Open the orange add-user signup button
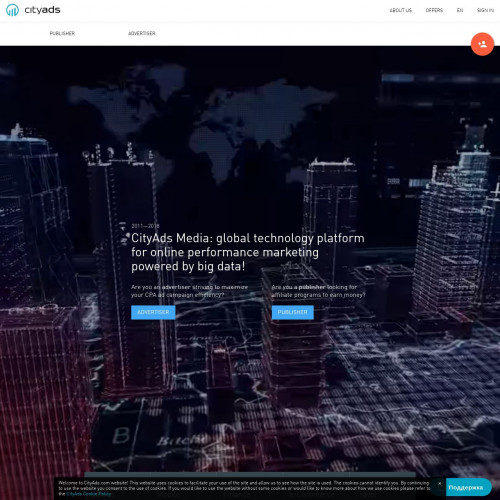This screenshot has height=500, width=500. pyautogui.click(x=482, y=44)
